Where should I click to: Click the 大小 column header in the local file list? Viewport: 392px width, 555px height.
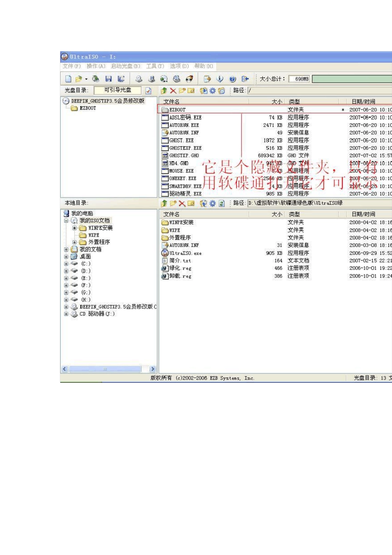point(276,214)
